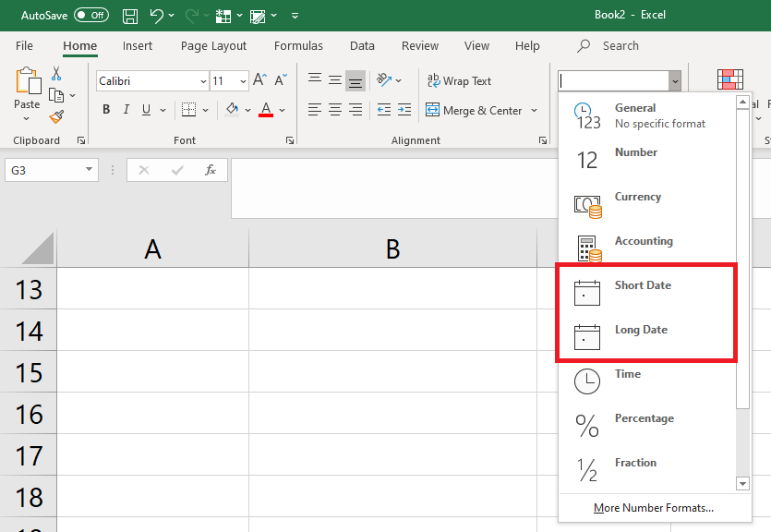Viewport: 771px width, 532px height.
Task: Click the Middle Align icon
Action: point(335,79)
